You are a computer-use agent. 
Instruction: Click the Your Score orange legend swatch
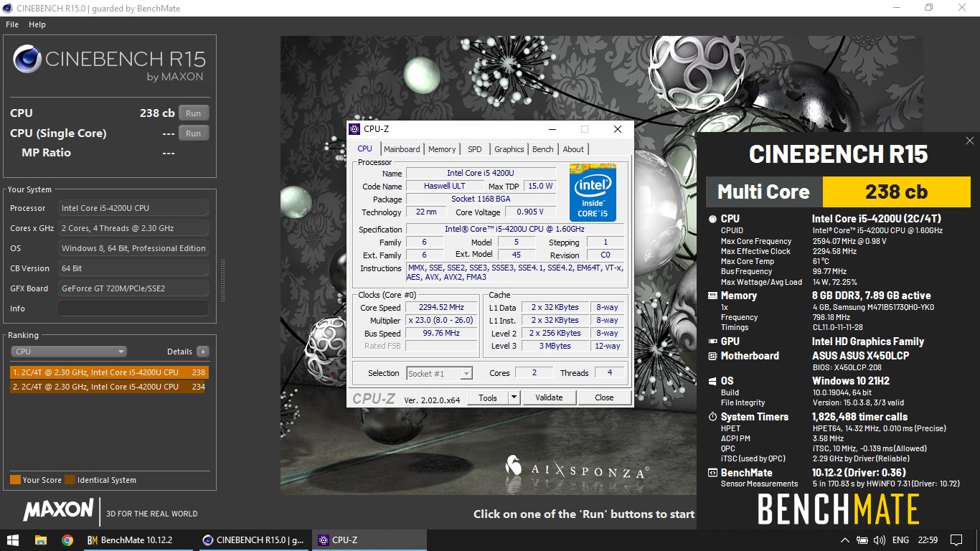(15, 480)
